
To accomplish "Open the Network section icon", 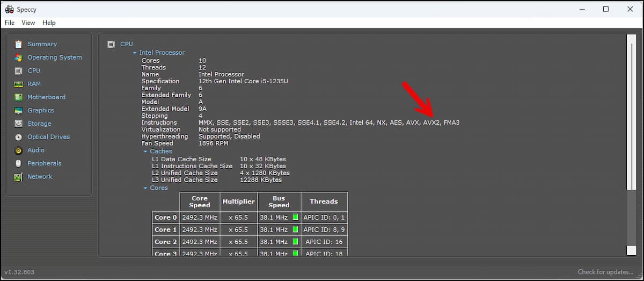I will pos(18,177).
